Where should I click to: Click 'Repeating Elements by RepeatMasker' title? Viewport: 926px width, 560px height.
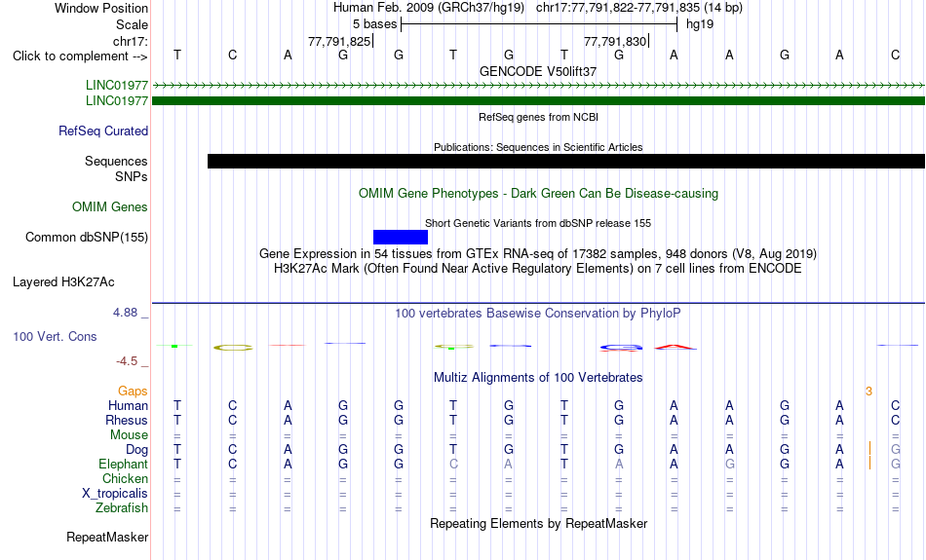(x=538, y=524)
